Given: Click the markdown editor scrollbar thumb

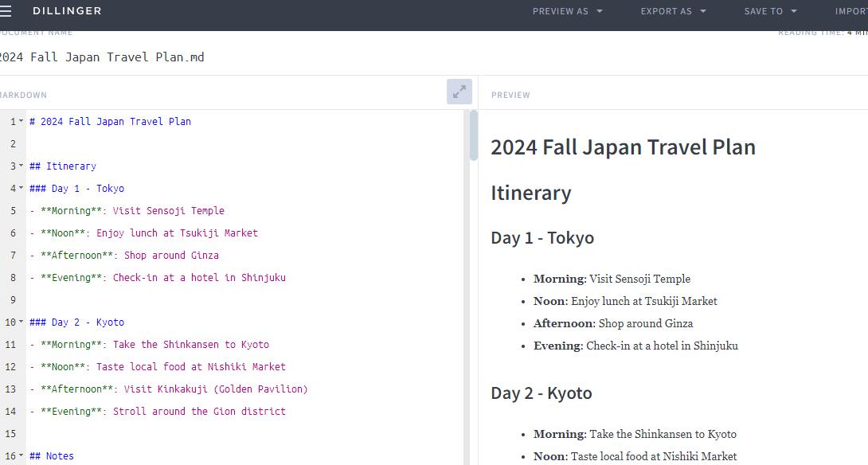Looking at the screenshot, I should pos(474,135).
